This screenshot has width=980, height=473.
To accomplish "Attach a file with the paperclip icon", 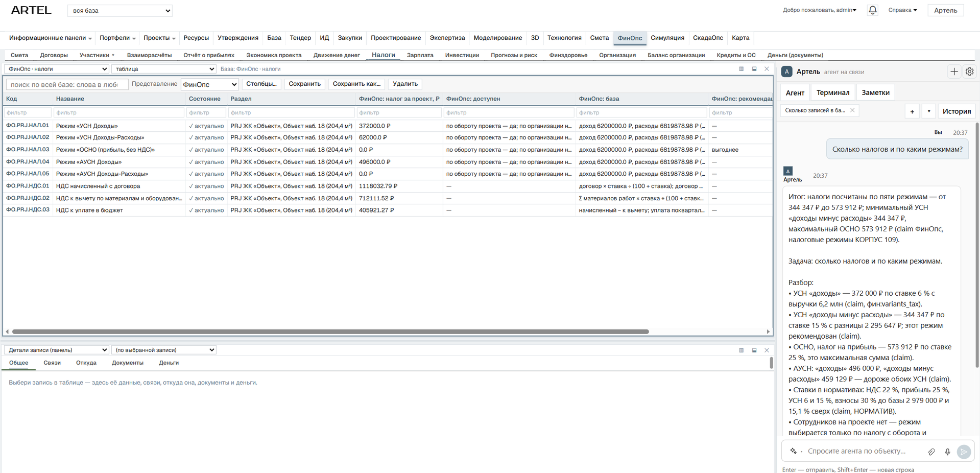I will coord(931,452).
